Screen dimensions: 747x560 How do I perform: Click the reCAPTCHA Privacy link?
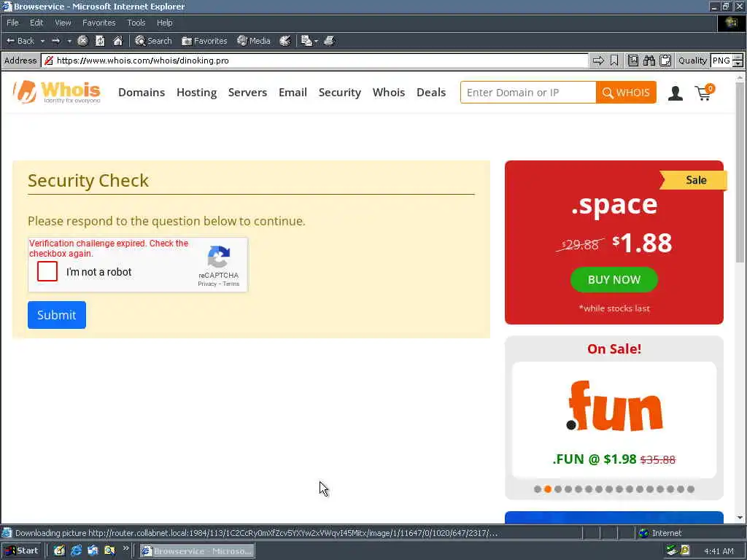pos(206,284)
